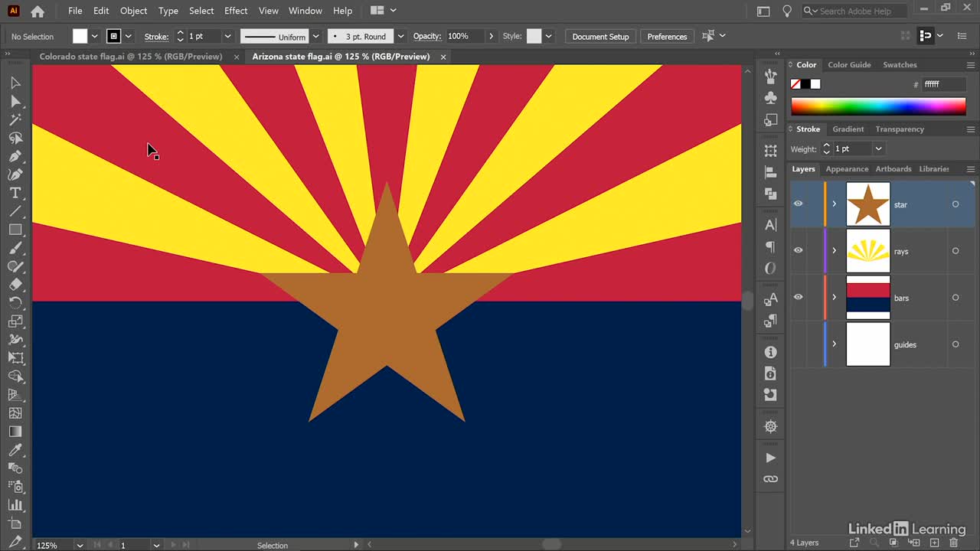The width and height of the screenshot is (980, 551).
Task: Click the Preferences button
Action: click(667, 37)
